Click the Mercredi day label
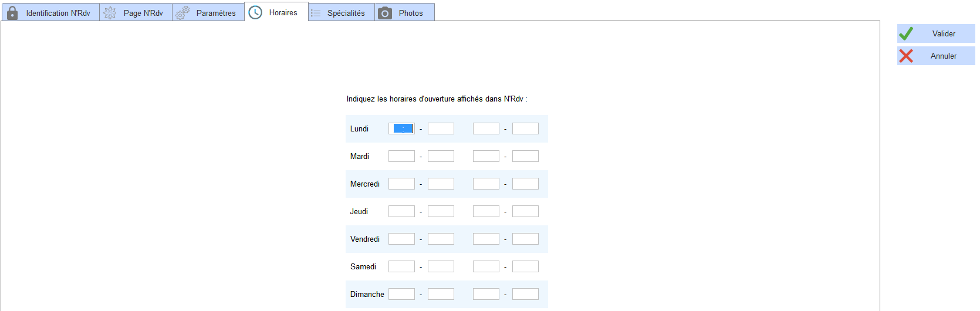 365,184
